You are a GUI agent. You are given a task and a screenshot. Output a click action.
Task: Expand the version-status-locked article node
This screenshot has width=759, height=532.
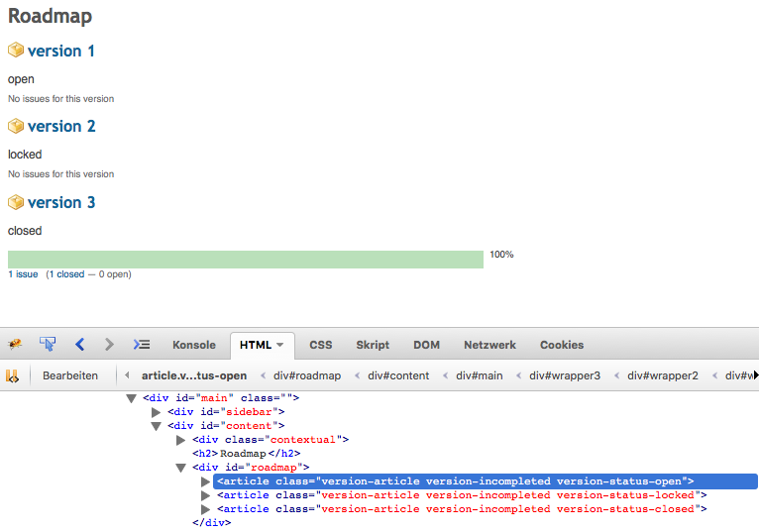[x=206, y=495]
